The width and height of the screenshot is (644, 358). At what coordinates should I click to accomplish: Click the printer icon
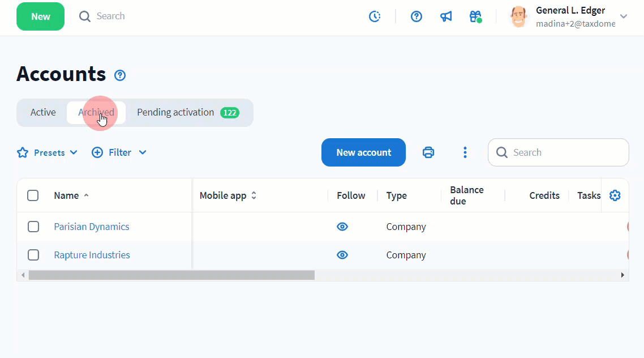point(428,152)
